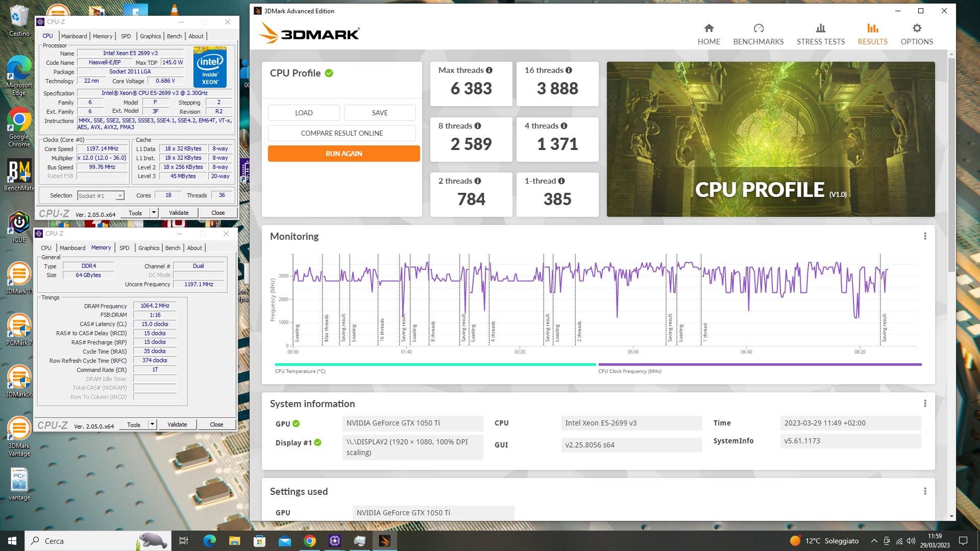Click the volume icon in system tray
Screen dimensions: 980x551
(x=911, y=541)
